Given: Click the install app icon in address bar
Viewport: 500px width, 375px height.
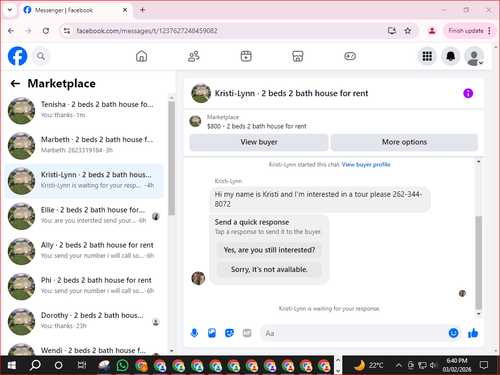Looking at the screenshot, I should (x=392, y=31).
